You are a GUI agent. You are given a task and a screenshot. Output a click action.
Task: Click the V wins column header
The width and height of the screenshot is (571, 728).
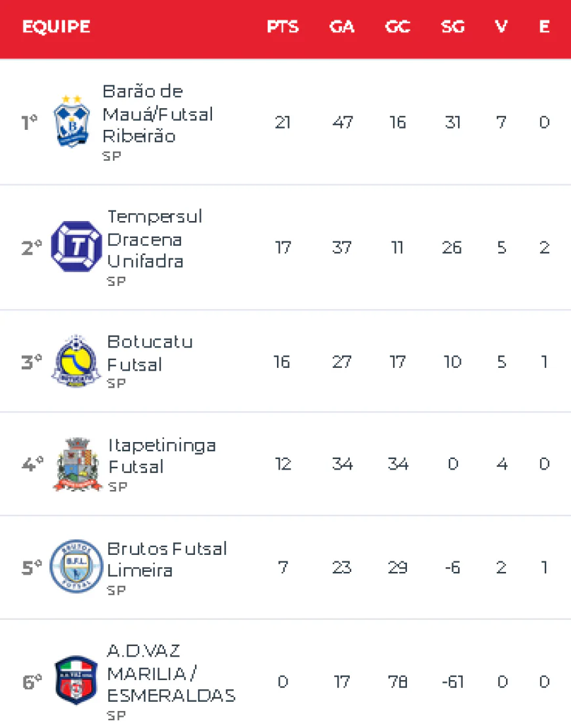point(501,28)
